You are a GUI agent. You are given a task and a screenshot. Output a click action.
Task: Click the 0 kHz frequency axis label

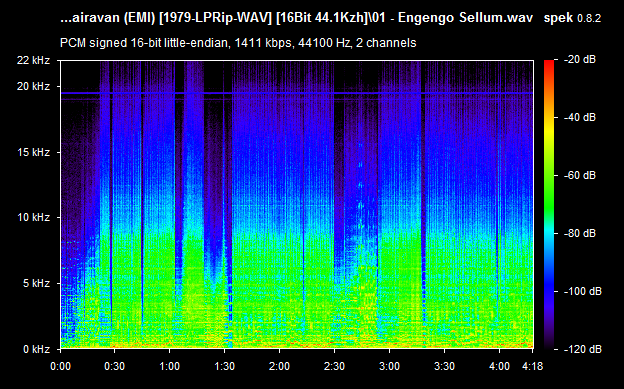(36, 349)
